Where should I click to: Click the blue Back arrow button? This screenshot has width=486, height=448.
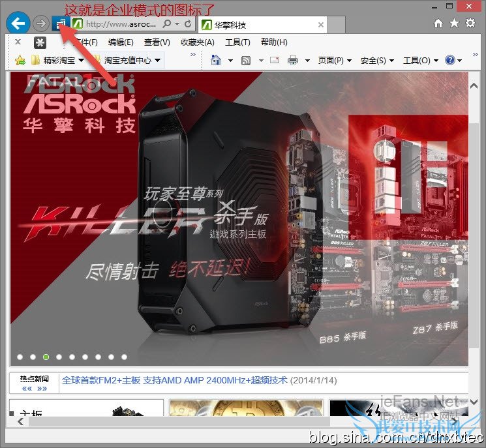click(x=18, y=23)
